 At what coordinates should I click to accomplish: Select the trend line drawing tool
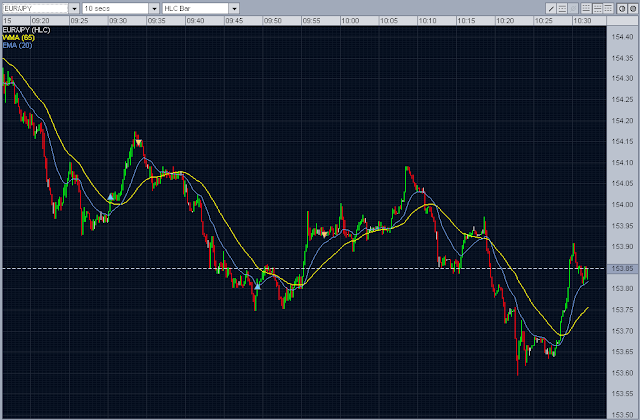pos(551,8)
